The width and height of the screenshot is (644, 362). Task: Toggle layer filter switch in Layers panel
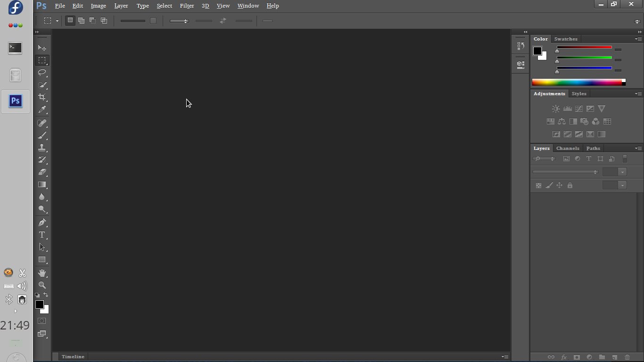[x=625, y=159]
